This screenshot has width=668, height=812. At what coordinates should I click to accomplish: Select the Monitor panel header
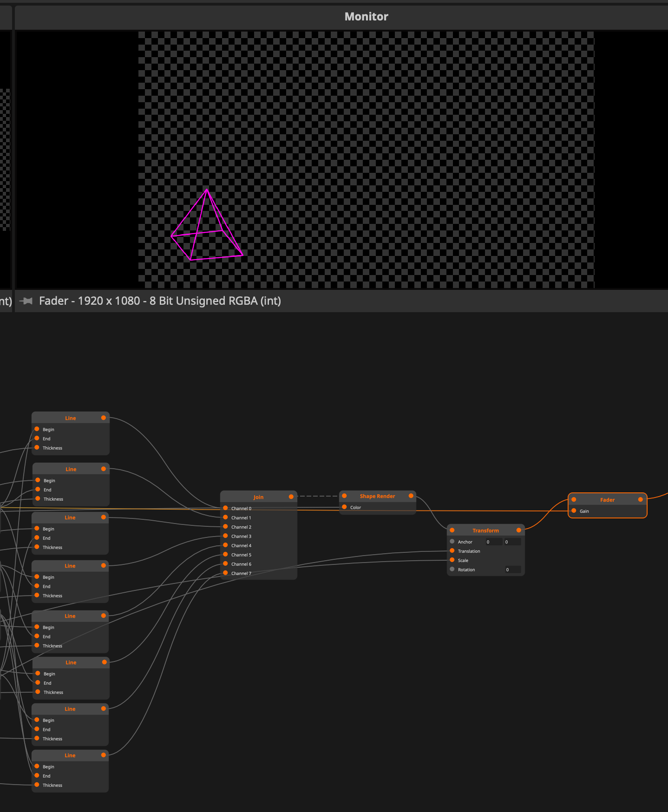[x=366, y=17]
